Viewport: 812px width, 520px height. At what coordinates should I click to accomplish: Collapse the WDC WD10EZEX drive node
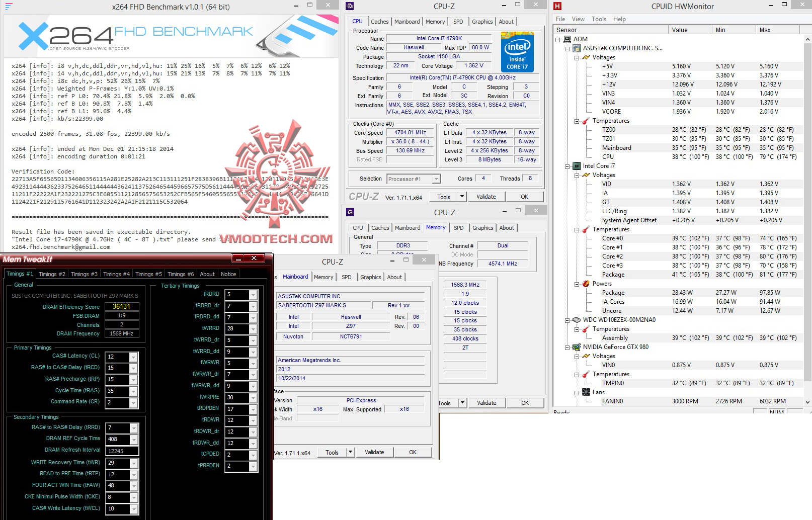click(x=567, y=320)
